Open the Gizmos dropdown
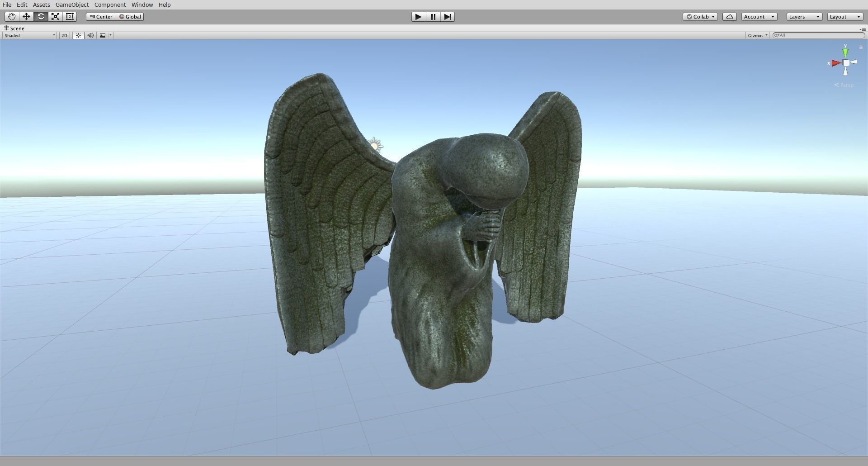The width and height of the screenshot is (868, 466). [x=757, y=35]
